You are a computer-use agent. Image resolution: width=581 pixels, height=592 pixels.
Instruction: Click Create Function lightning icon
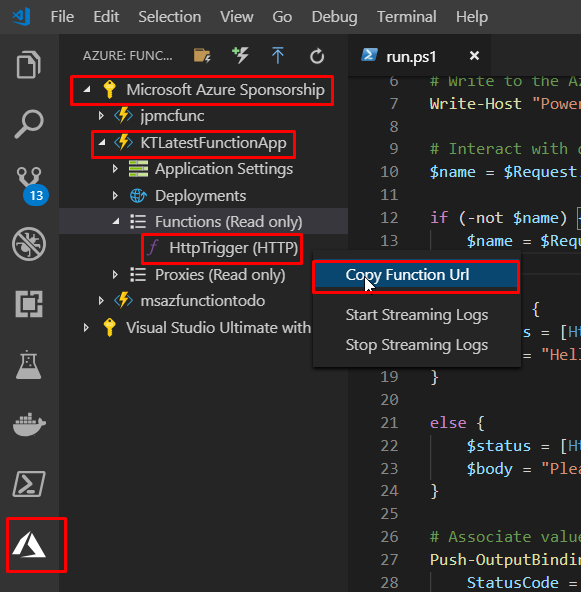[240, 56]
